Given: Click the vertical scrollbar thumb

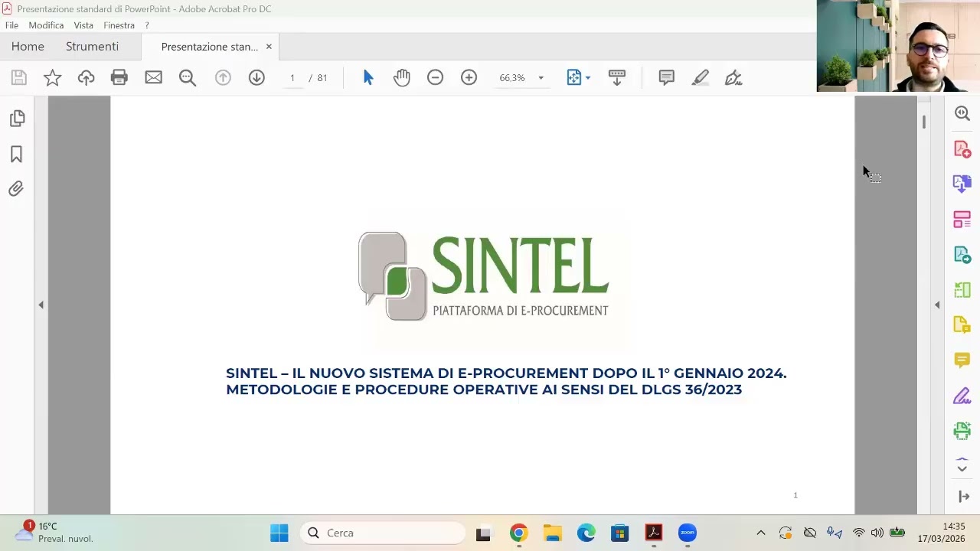Looking at the screenshot, I should pyautogui.click(x=924, y=122).
